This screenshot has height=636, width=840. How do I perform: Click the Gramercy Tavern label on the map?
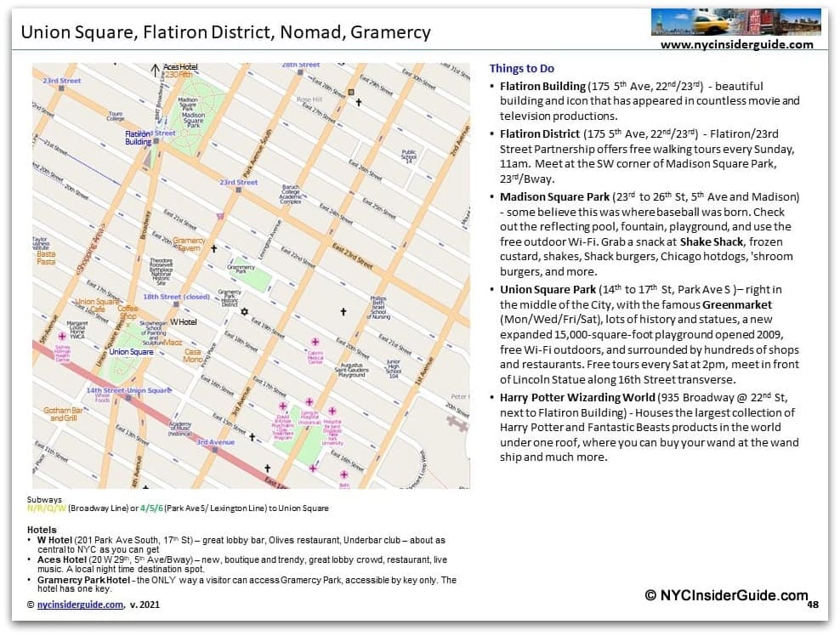coord(188,244)
